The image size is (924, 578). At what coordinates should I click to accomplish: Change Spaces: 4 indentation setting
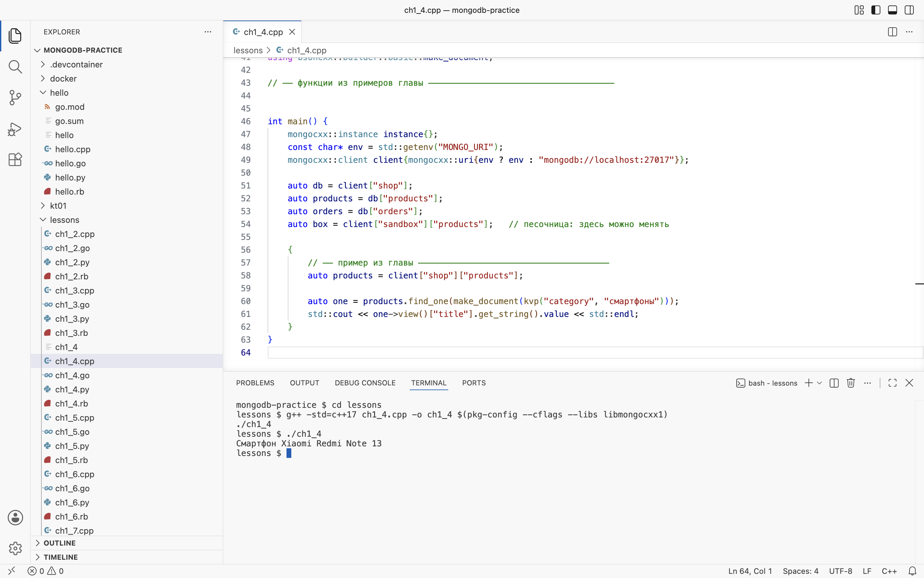[800, 571]
